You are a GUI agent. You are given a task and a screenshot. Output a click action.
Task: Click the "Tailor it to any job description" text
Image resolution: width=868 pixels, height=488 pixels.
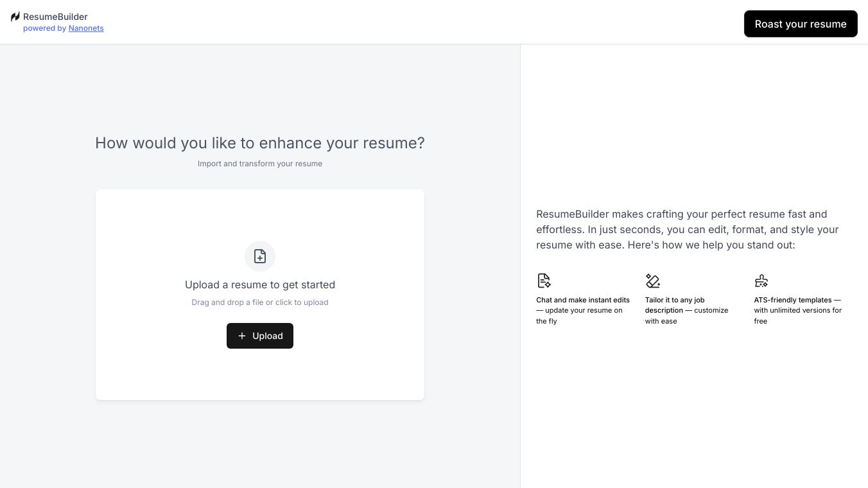(686, 310)
